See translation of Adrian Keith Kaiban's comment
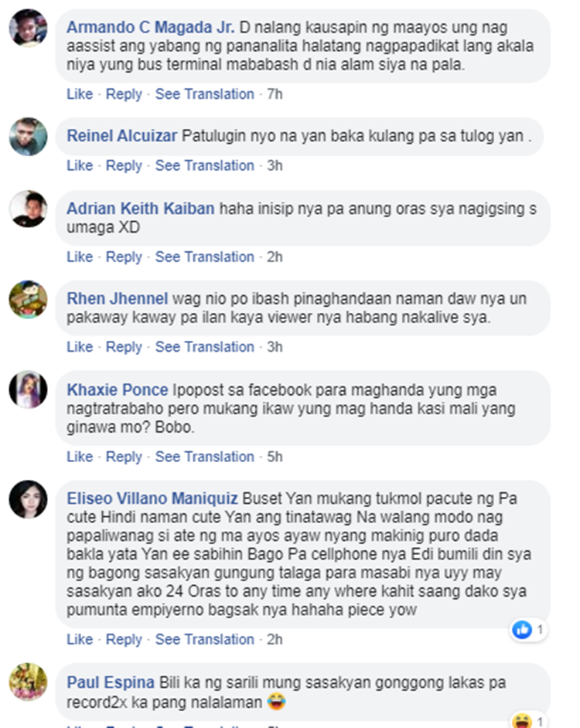Screen dimensions: 580x728 (204, 257)
